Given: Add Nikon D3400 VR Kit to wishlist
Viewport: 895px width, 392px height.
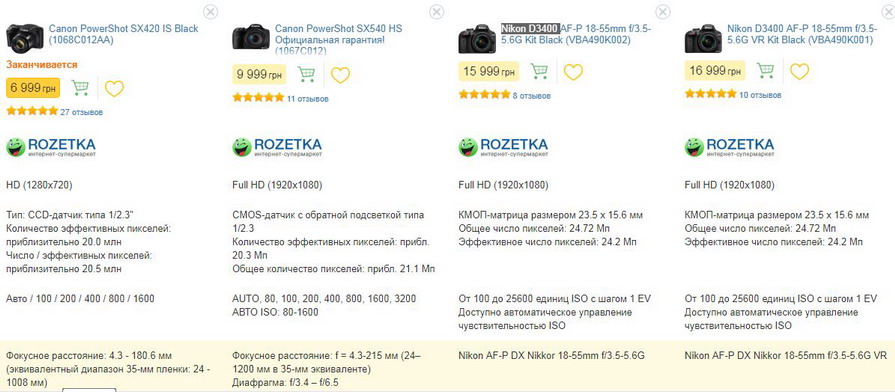Looking at the screenshot, I should pos(799,71).
